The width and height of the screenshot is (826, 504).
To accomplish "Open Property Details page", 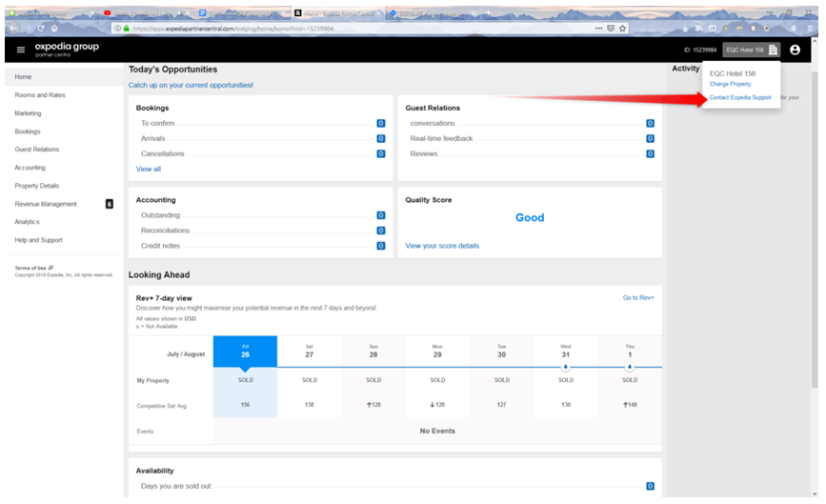I will [x=37, y=186].
